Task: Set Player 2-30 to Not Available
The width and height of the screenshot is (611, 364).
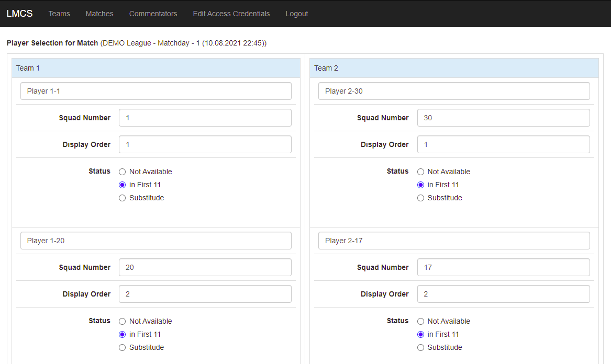Action: tap(420, 172)
